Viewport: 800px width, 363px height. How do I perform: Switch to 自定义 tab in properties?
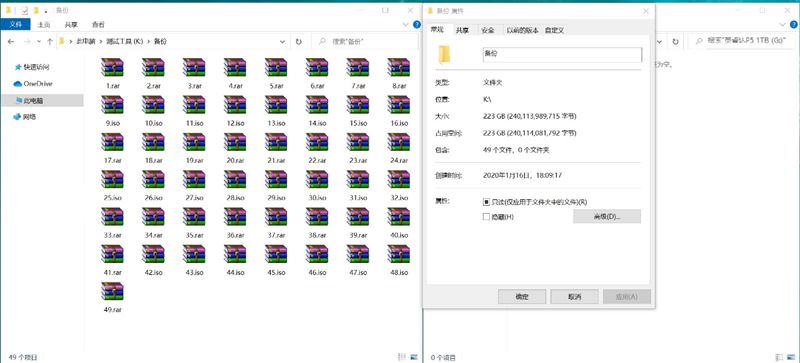click(554, 31)
